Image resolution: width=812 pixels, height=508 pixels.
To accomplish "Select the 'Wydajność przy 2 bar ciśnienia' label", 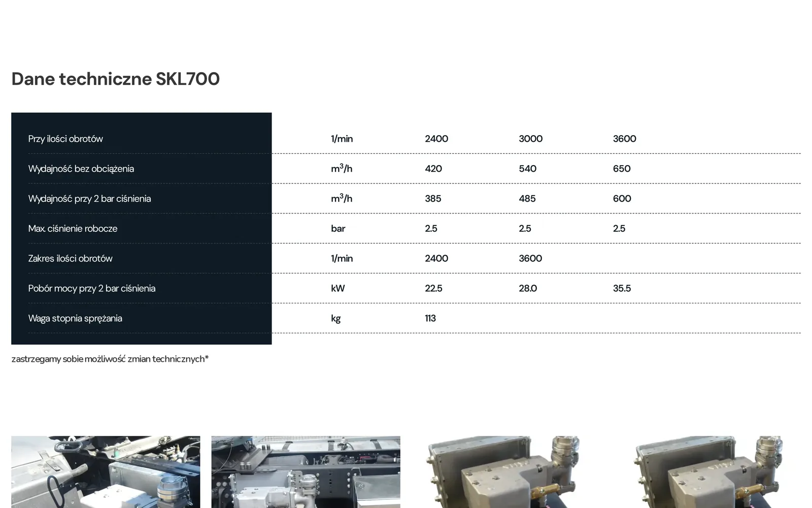I will [x=90, y=199].
